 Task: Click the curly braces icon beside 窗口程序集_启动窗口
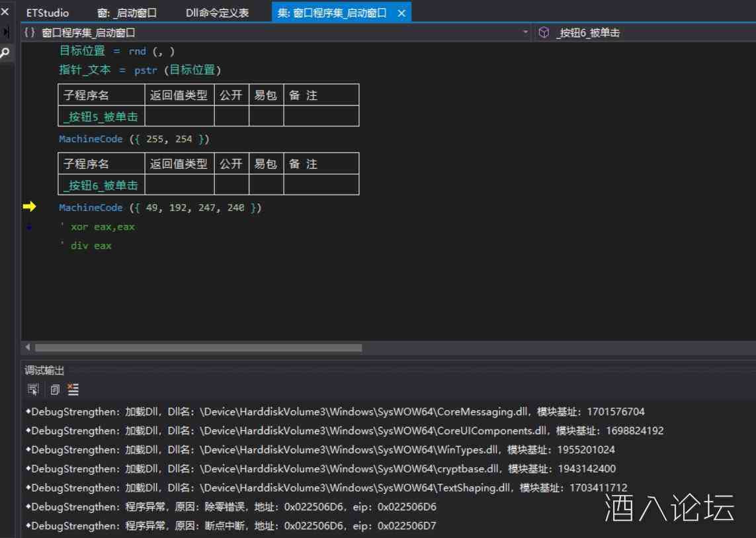coord(30,32)
